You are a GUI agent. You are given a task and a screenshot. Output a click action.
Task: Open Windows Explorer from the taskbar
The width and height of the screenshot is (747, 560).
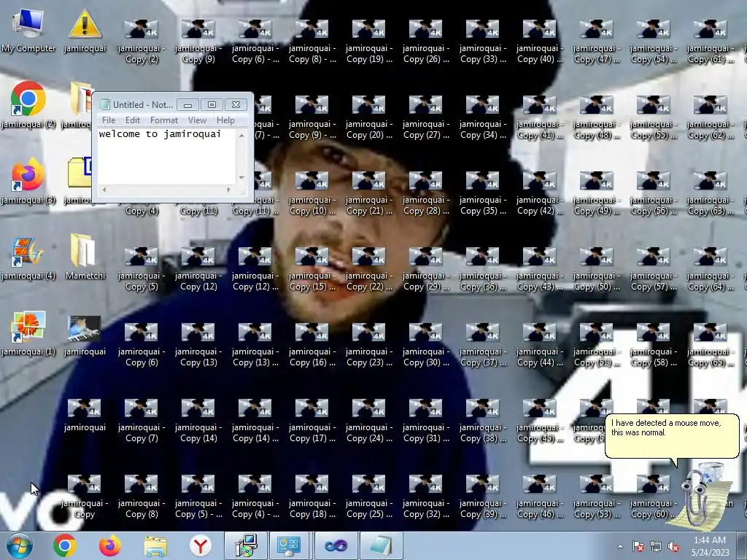click(155, 545)
